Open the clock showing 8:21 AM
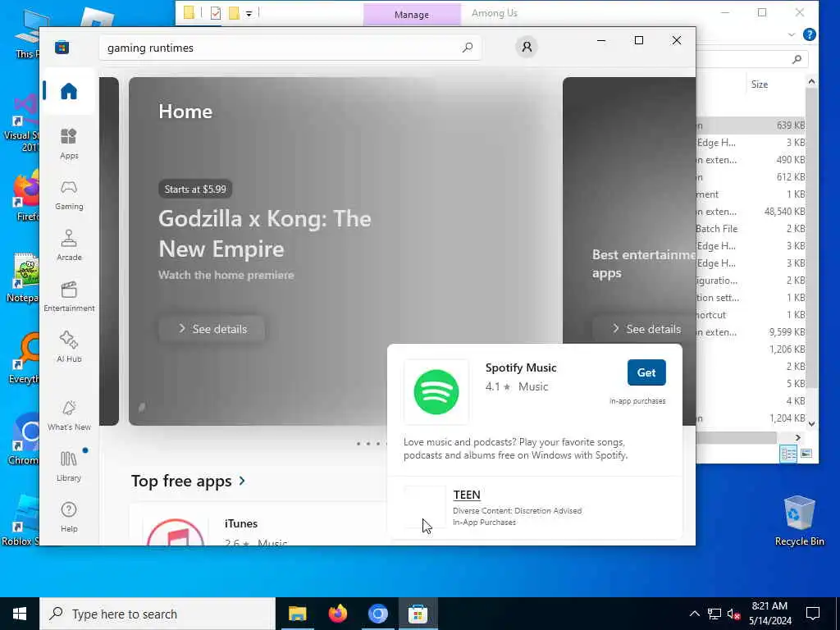Viewport: 840px width, 630px height. (x=769, y=614)
